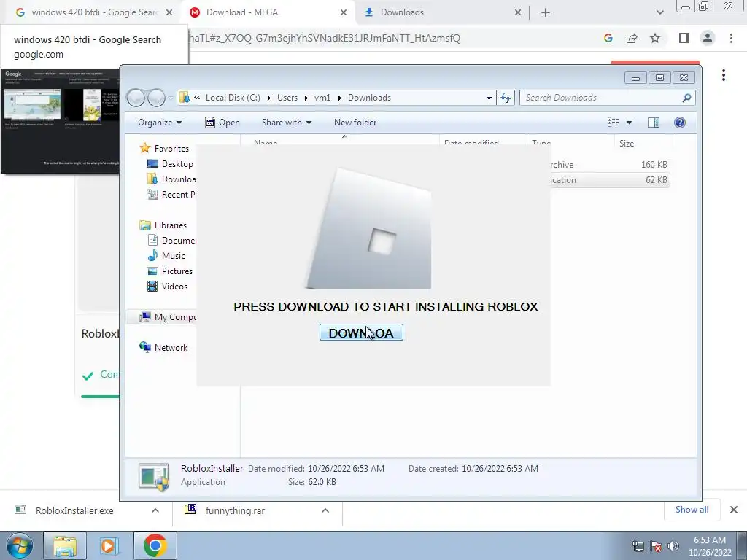Toggle the Chrome side panel
Screen dimensions: 747x560
click(684, 38)
